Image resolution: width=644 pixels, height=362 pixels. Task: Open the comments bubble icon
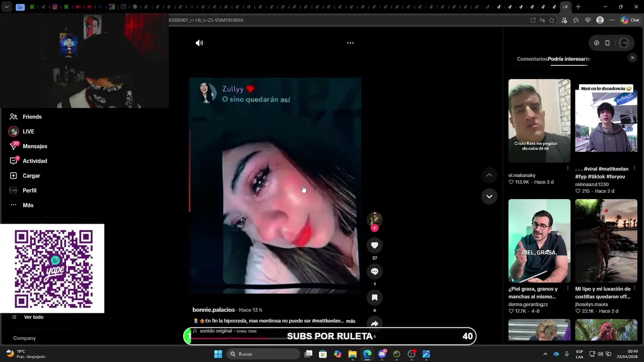pos(374,271)
